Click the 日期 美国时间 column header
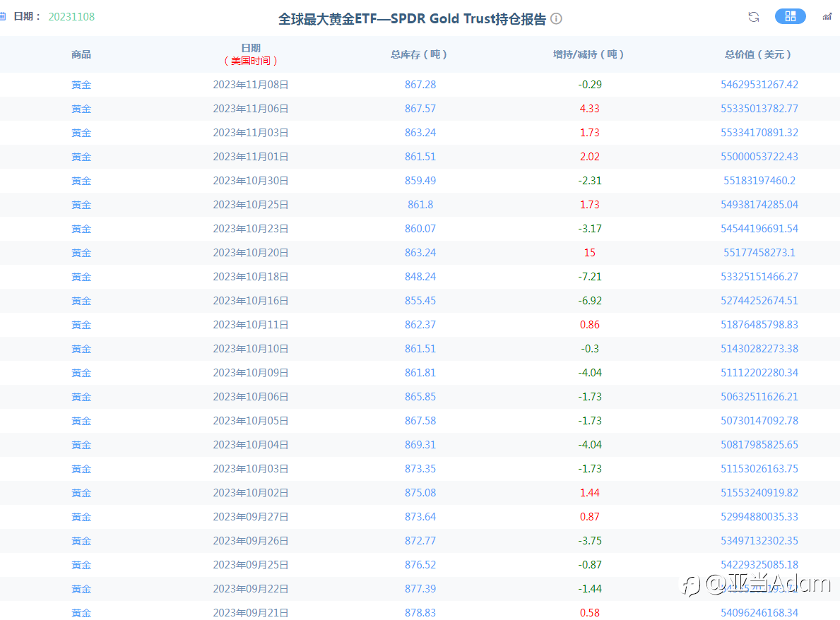Image resolution: width=840 pixels, height=620 pixels. 251,54
